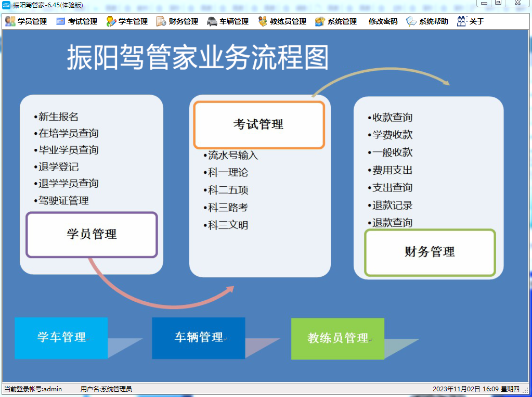532x397 pixels.
Task: Click the orange 考试管理 box
Action: click(259, 125)
